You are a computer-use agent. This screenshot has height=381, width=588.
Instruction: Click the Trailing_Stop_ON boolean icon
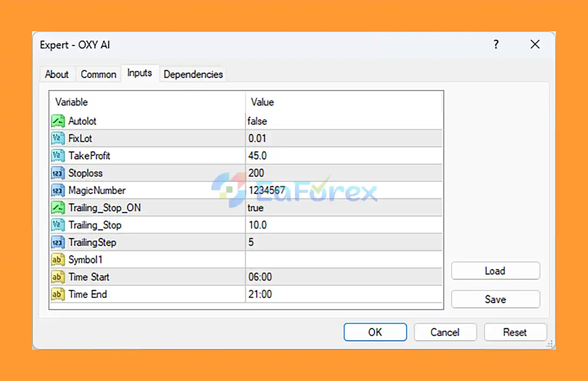point(57,208)
